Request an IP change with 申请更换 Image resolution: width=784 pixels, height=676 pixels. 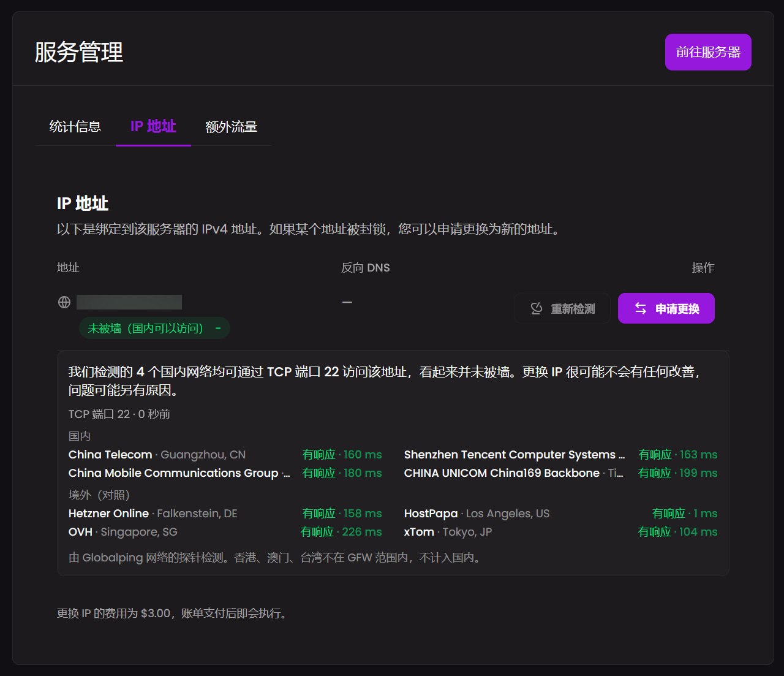click(x=666, y=308)
